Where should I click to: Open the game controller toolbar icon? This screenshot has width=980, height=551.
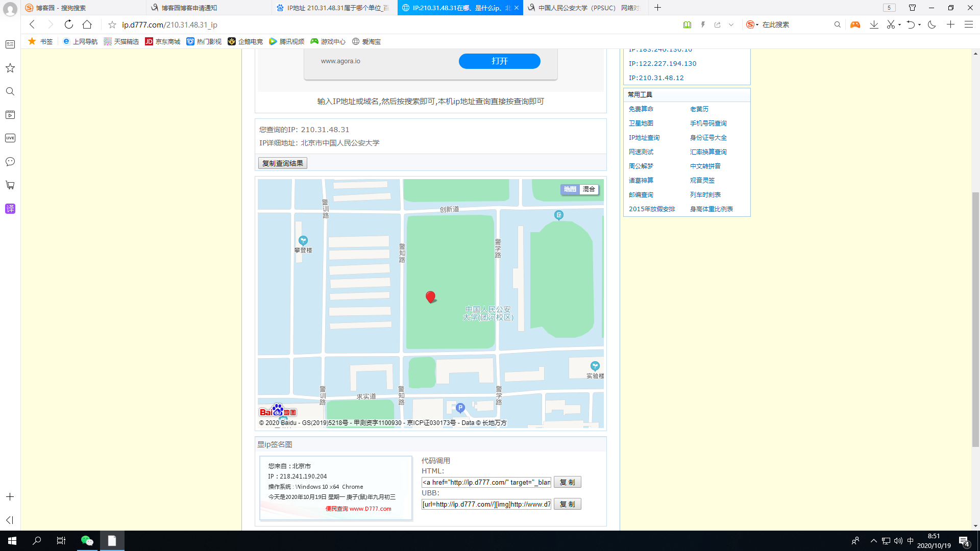coord(855,24)
